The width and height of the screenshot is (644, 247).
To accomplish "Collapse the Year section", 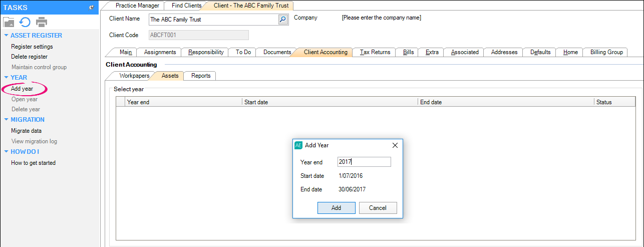I will click(x=7, y=78).
